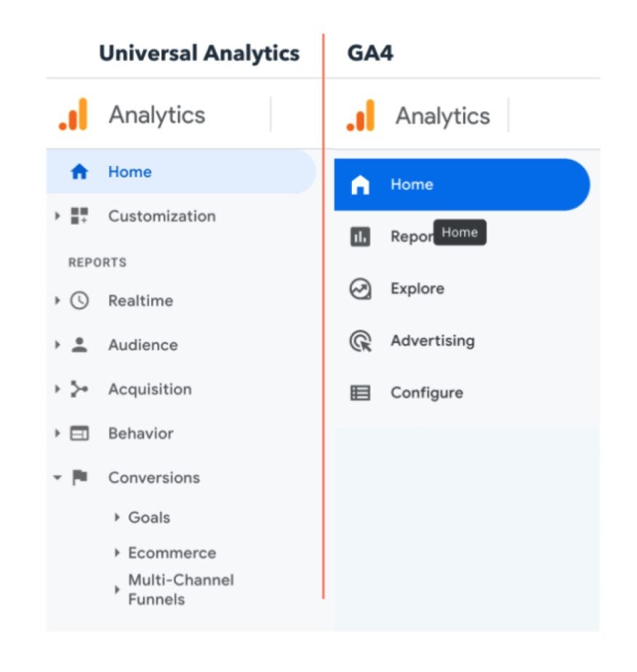The width and height of the screenshot is (637, 672).
Task: Select the Conversions flag icon
Action: click(x=80, y=478)
